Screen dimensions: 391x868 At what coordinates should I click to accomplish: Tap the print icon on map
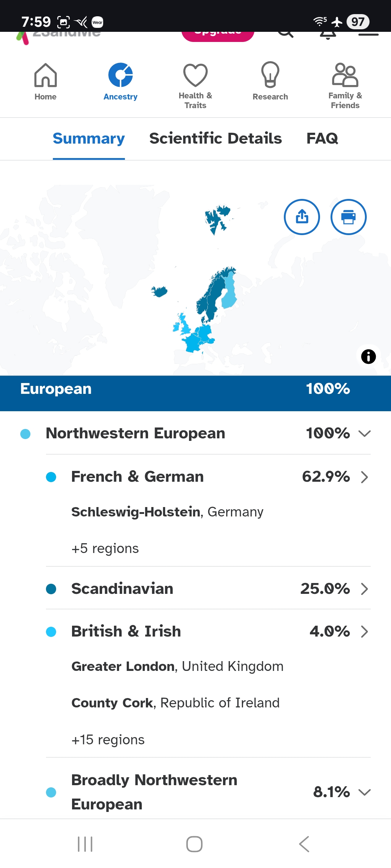pyautogui.click(x=349, y=217)
